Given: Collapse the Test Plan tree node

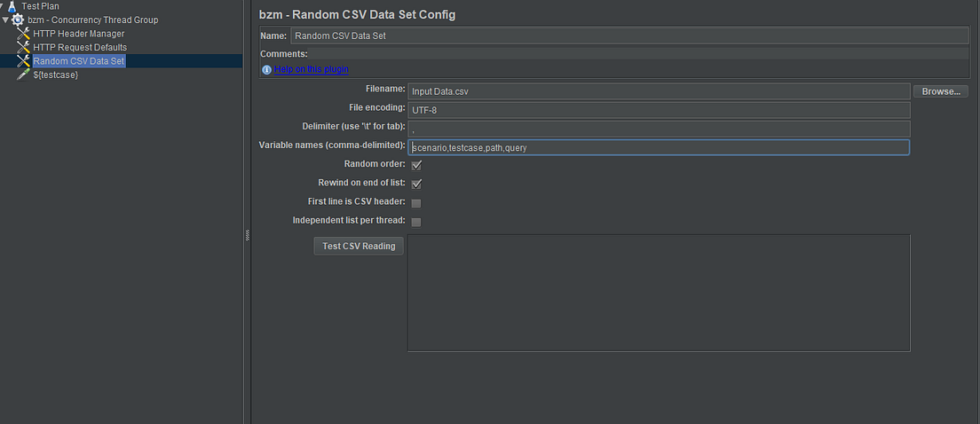Looking at the screenshot, I should point(3,6).
